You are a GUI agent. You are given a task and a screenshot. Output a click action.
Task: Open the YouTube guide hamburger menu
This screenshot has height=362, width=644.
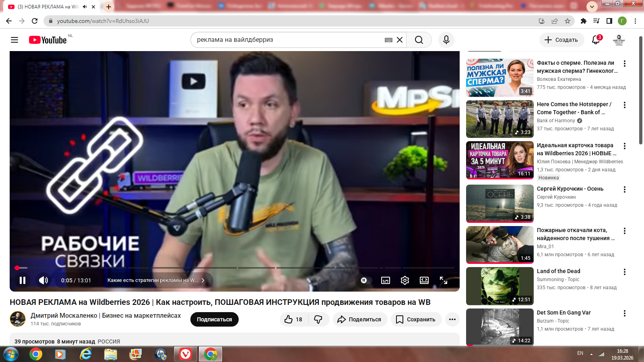pyautogui.click(x=14, y=40)
